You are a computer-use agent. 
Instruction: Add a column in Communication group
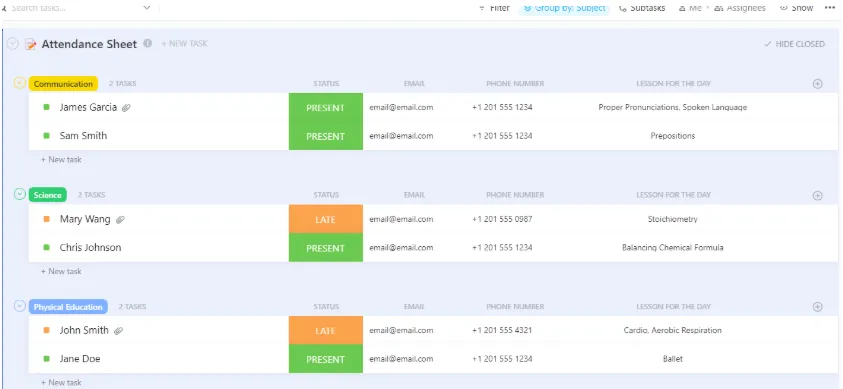pos(818,84)
